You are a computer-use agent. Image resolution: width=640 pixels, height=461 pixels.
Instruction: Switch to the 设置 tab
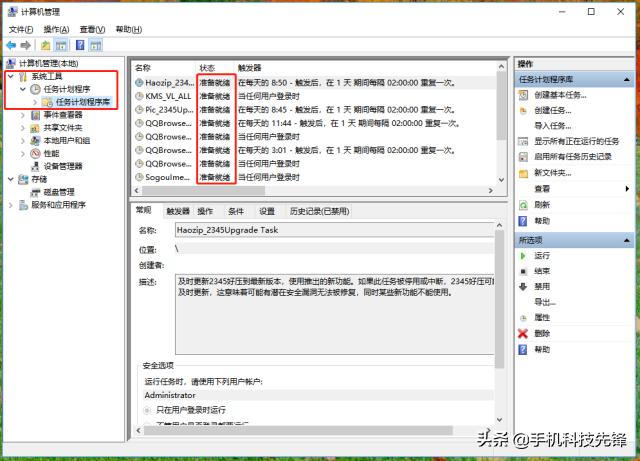pyautogui.click(x=267, y=211)
